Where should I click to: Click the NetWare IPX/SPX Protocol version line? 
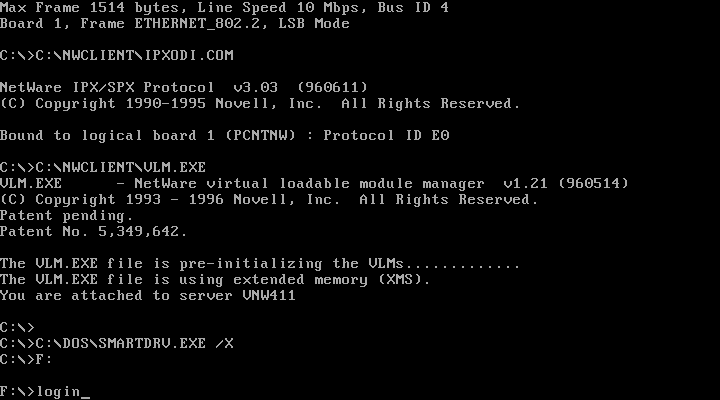(184, 87)
